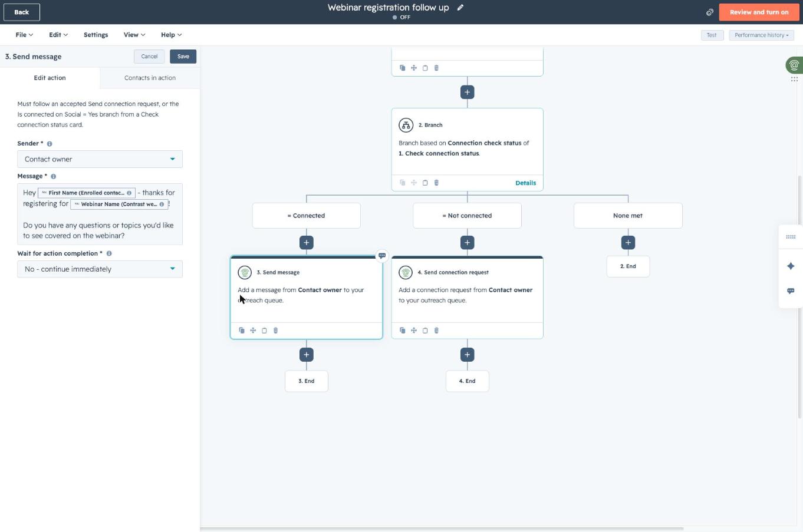This screenshot has height=532, width=803.
Task: Switch to Contacts in action tab
Action: [x=150, y=78]
